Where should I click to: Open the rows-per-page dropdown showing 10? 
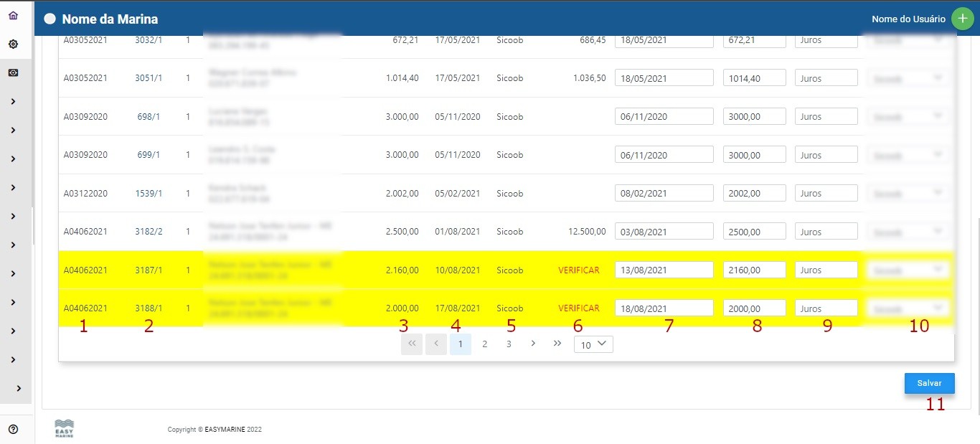pyautogui.click(x=593, y=345)
